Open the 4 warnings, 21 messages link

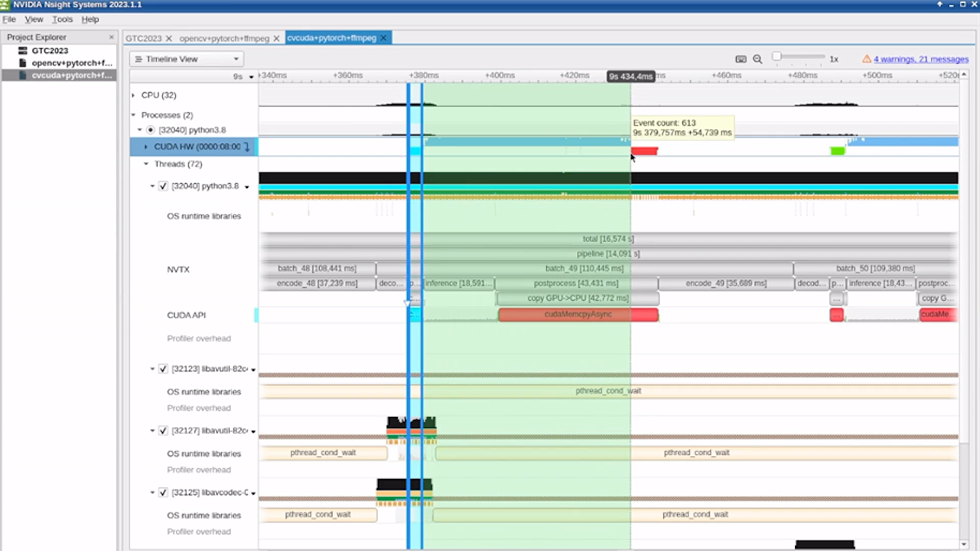(921, 59)
